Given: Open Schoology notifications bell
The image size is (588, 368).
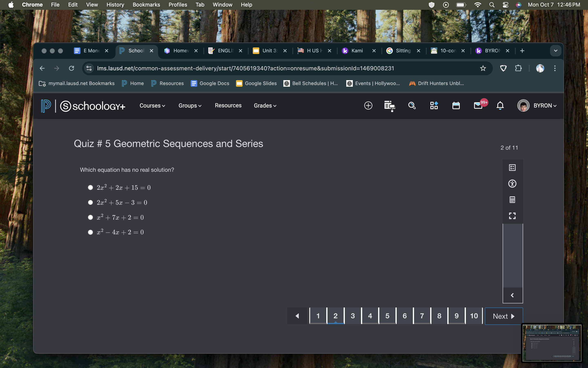Looking at the screenshot, I should 500,106.
